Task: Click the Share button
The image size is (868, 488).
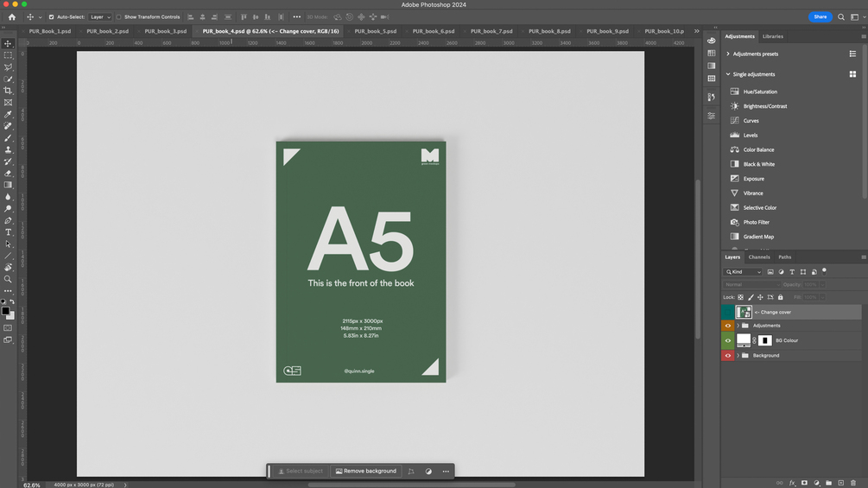Action: (x=820, y=17)
